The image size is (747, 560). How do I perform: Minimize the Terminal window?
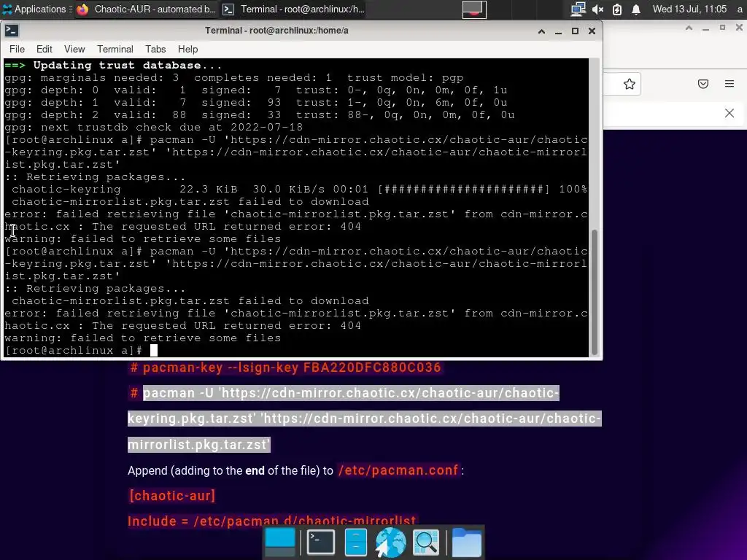pos(558,31)
